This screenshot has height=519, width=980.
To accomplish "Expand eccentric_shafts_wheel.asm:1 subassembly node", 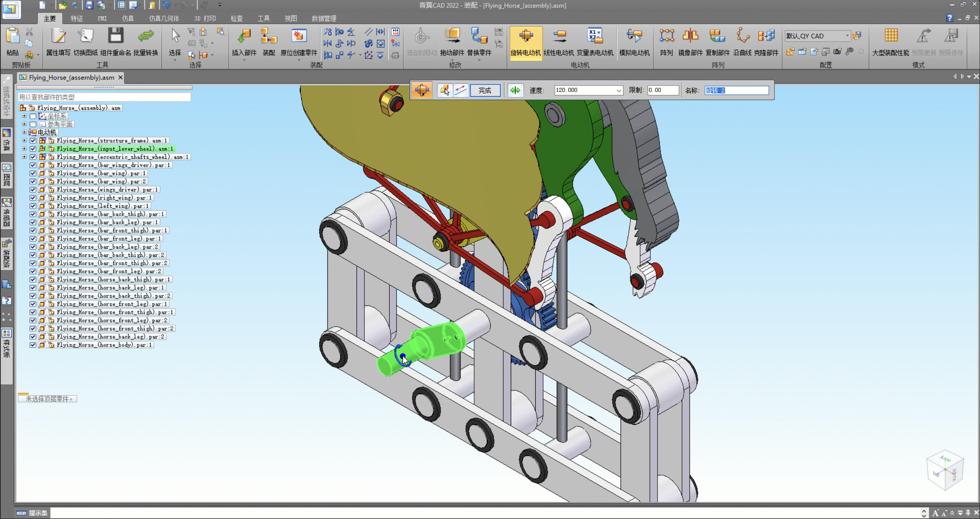I will tap(25, 157).
